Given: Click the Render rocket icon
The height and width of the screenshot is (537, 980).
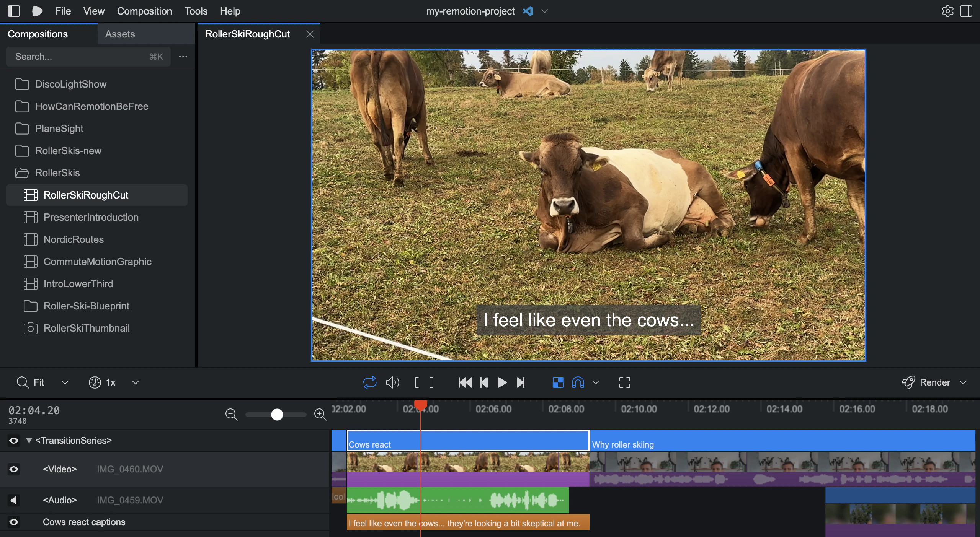Looking at the screenshot, I should [x=908, y=382].
